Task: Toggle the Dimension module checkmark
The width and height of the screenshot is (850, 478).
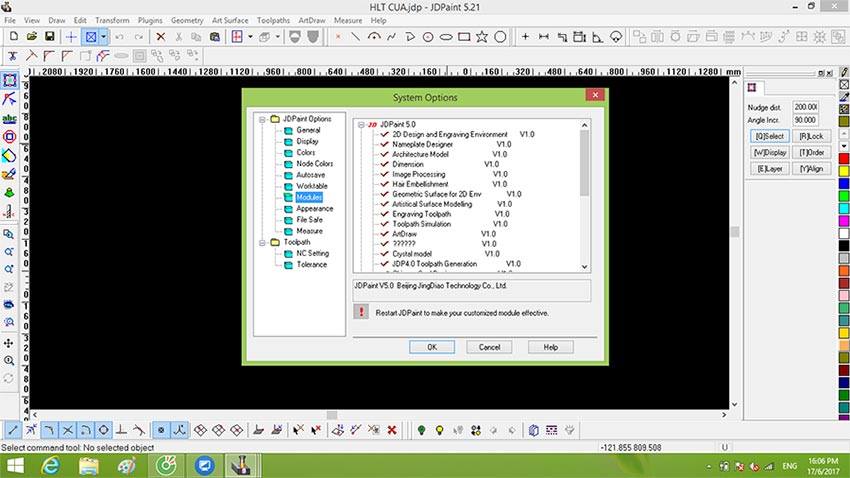Action: tap(385, 164)
